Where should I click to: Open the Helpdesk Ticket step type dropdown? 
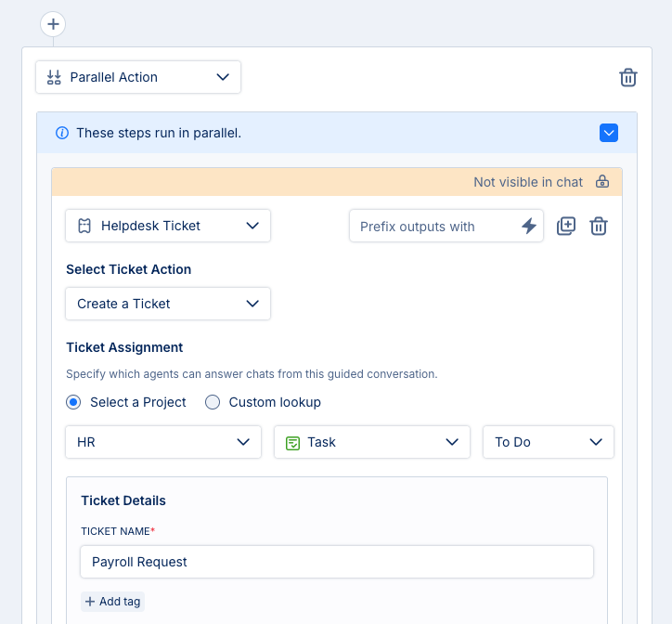click(x=168, y=226)
